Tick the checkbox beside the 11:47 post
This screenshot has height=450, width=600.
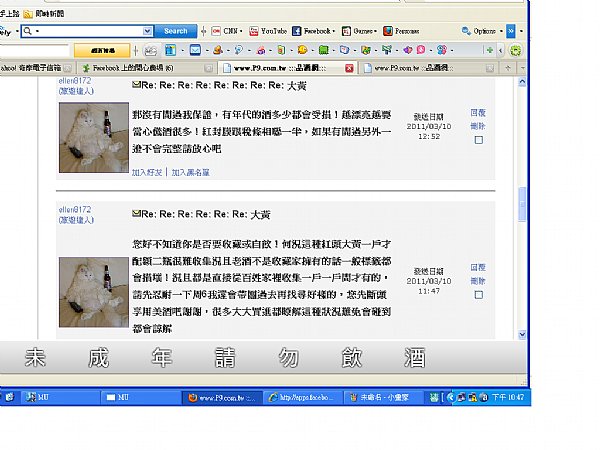478,295
